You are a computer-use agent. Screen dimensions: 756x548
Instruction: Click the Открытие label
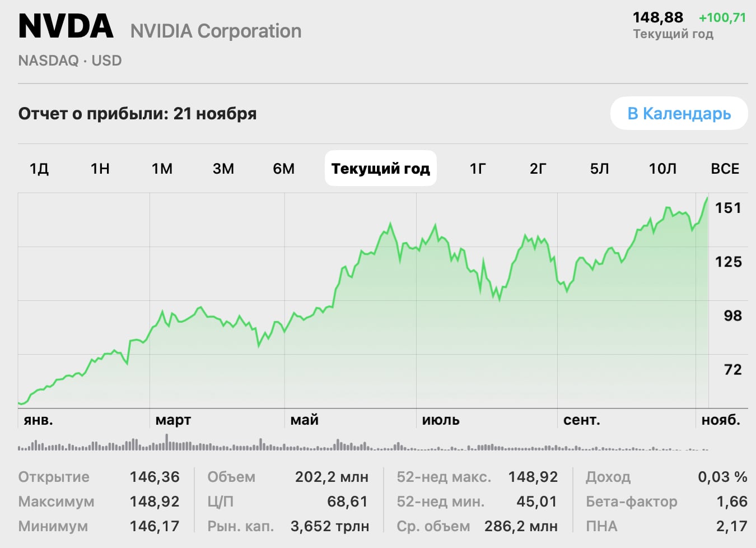tap(54, 477)
